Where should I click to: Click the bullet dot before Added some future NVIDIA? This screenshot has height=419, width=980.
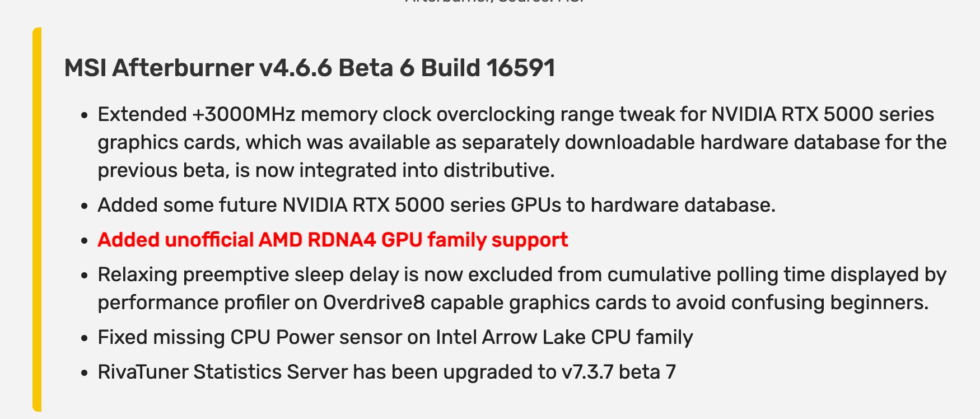click(x=85, y=207)
